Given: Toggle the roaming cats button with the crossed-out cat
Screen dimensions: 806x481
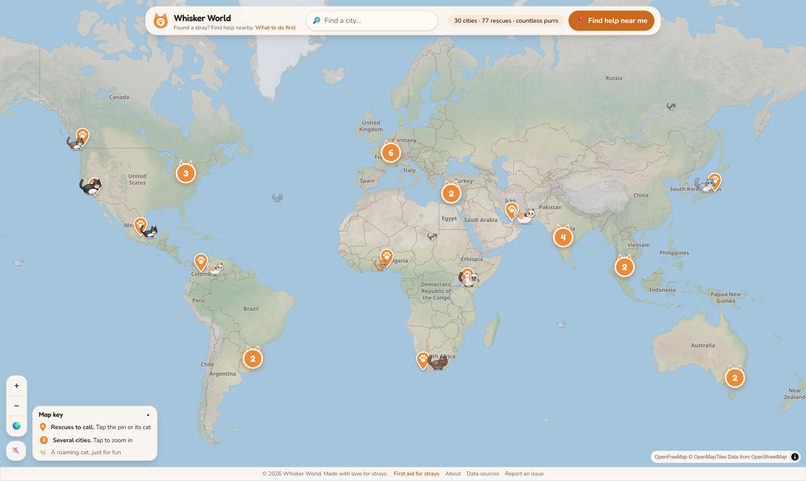Looking at the screenshot, I should pyautogui.click(x=16, y=451).
